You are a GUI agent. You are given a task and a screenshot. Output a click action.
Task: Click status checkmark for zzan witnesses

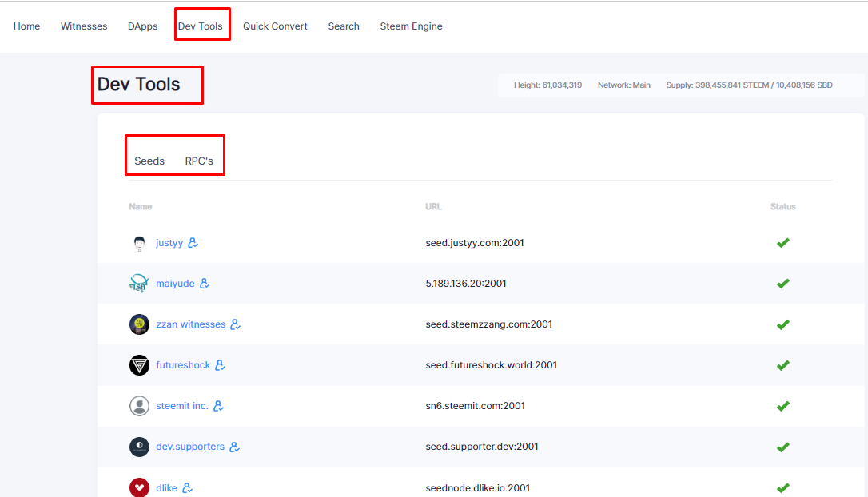(x=782, y=324)
